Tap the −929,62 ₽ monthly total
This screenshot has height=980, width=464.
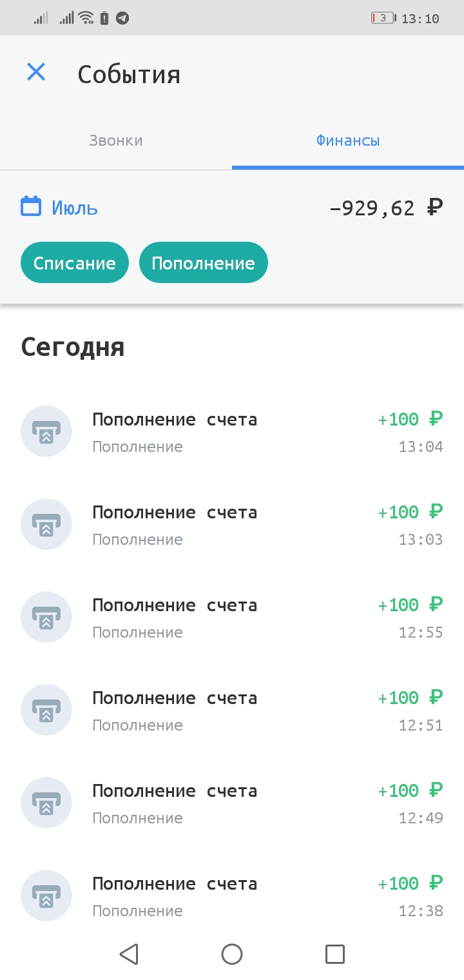[x=387, y=208]
